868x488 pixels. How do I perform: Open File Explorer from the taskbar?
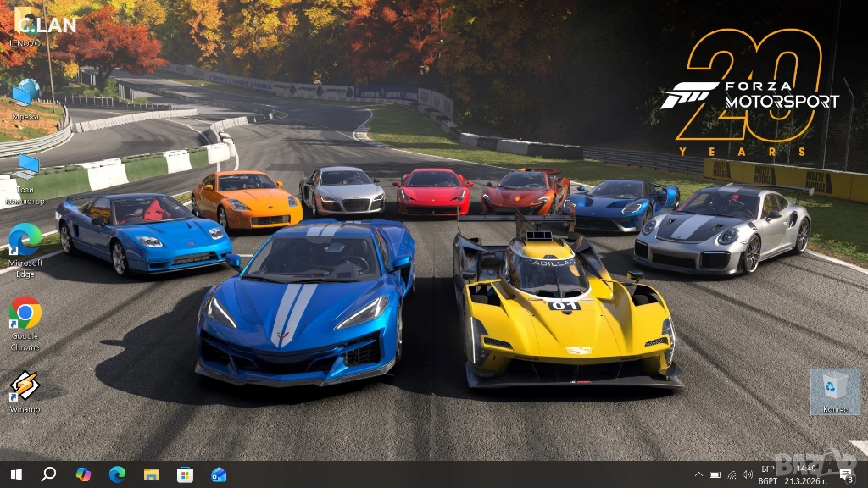point(151,474)
